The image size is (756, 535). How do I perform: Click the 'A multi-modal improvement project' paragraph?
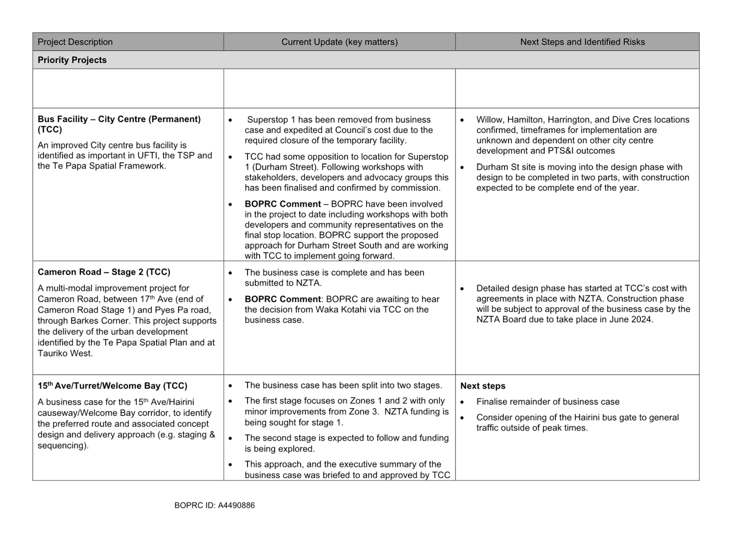pos(127,321)
